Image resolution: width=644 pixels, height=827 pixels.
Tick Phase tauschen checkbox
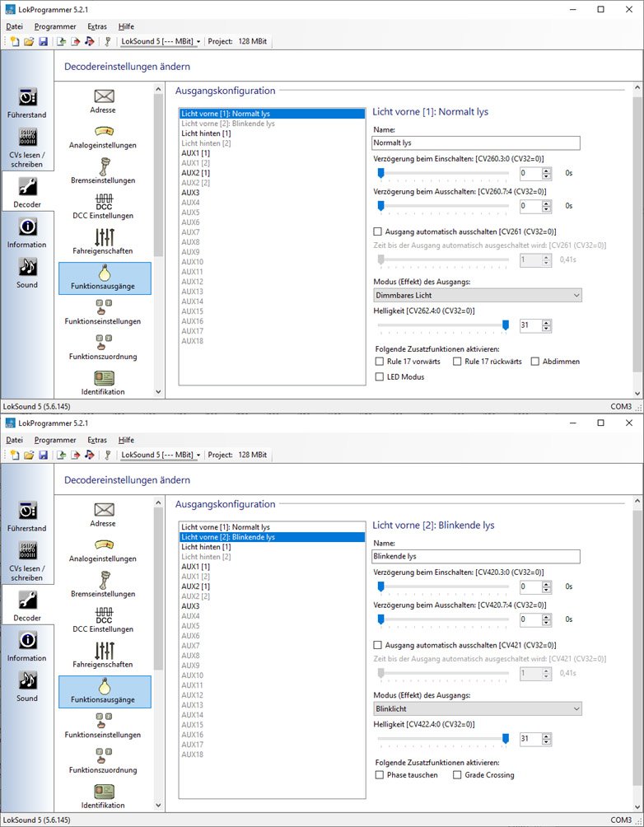(x=379, y=775)
